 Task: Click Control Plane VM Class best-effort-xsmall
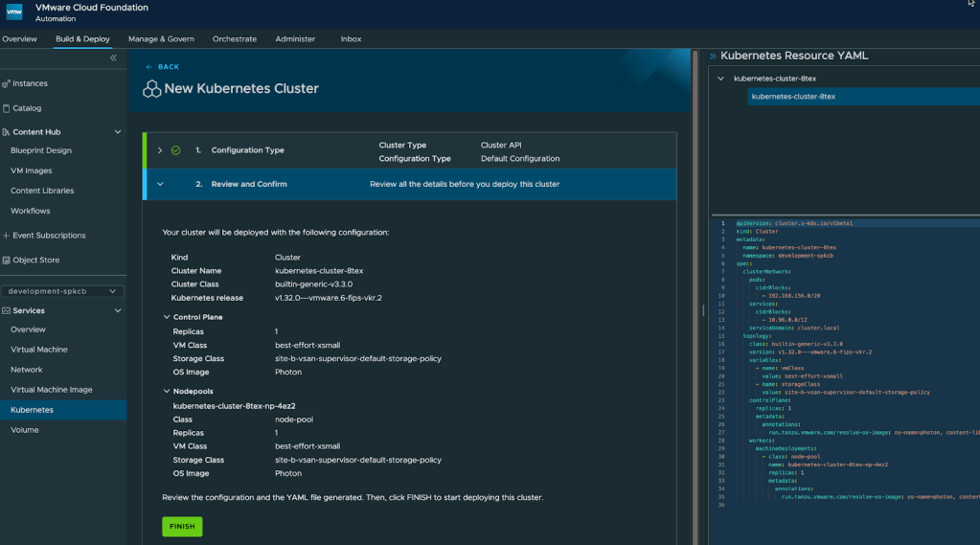[x=308, y=345]
